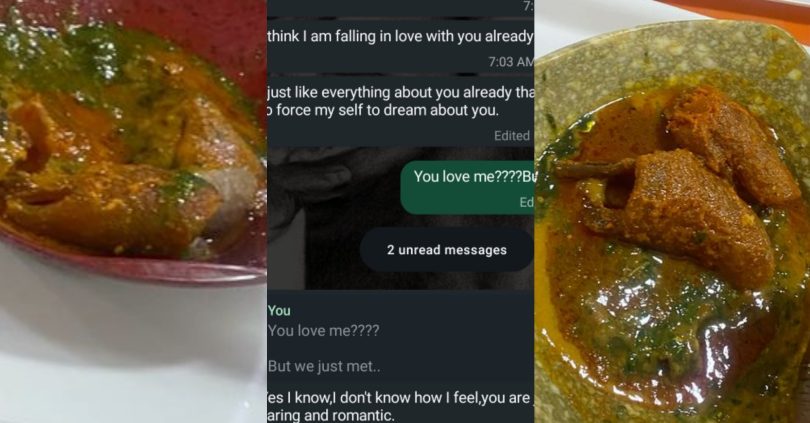Click the white table surface below red bowl

[133, 356]
